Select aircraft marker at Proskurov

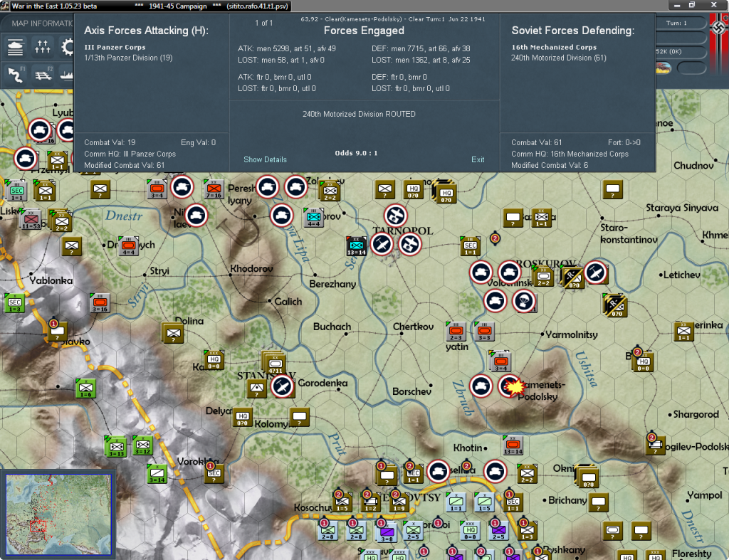(596, 273)
